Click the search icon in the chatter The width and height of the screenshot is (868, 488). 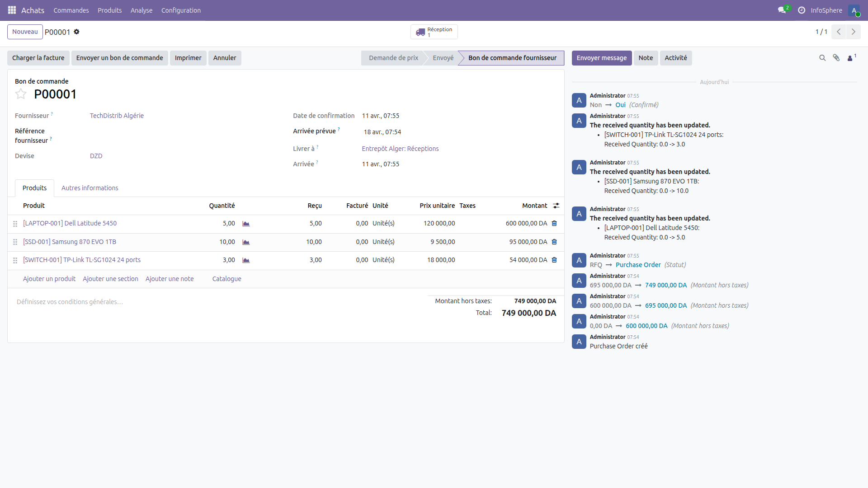822,58
